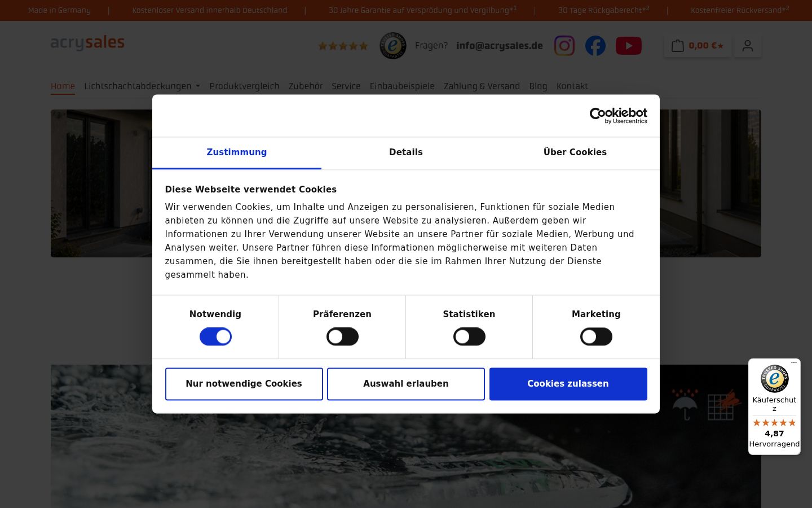Image resolution: width=812 pixels, height=508 pixels.
Task: Click Nur notwendige Cookies button
Action: click(x=244, y=384)
